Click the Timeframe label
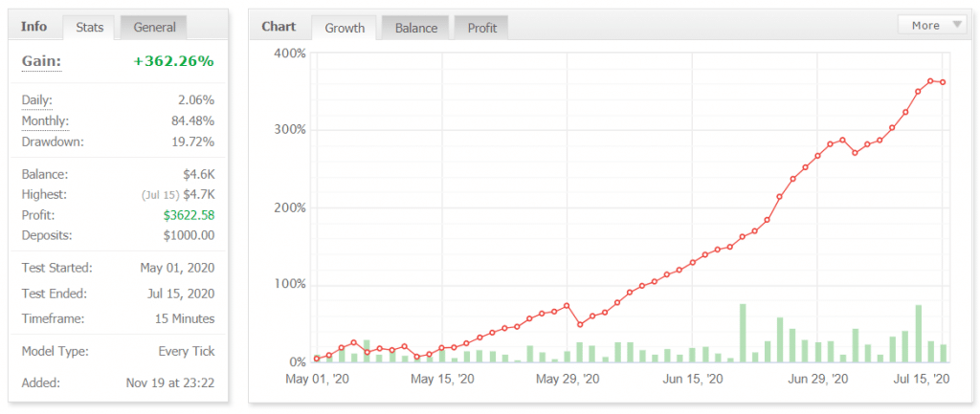The height and width of the screenshot is (414, 980). point(53,318)
